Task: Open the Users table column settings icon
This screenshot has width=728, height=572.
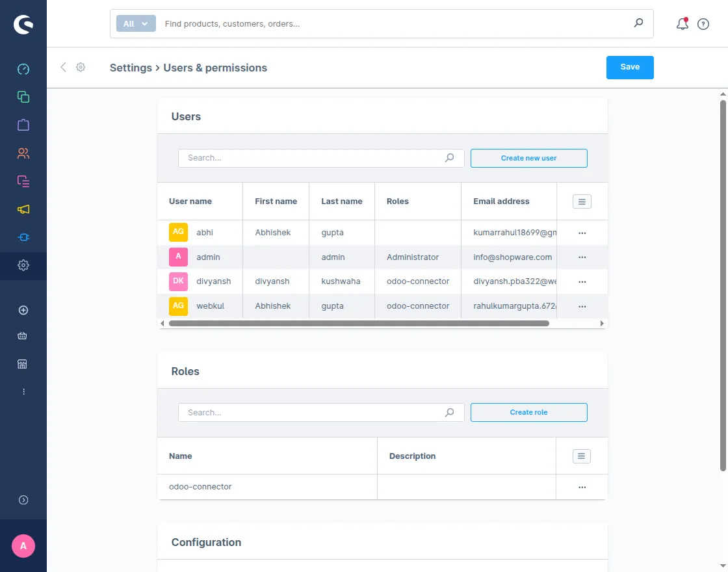Action: pos(582,201)
